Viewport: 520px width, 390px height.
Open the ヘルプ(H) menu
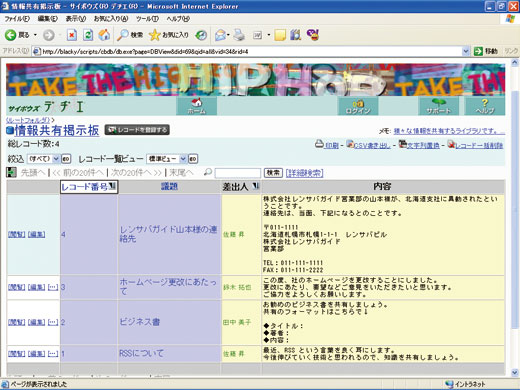tap(178, 19)
